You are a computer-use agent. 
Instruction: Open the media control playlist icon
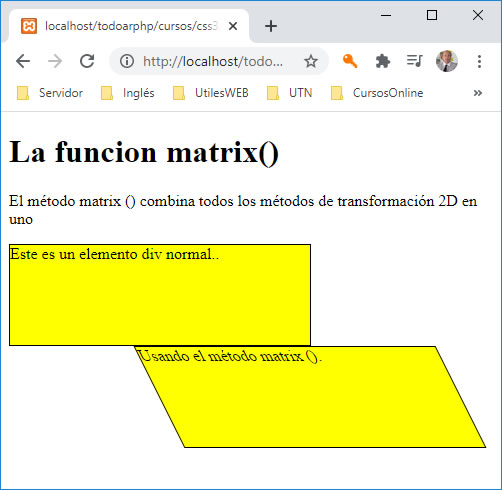click(x=414, y=61)
